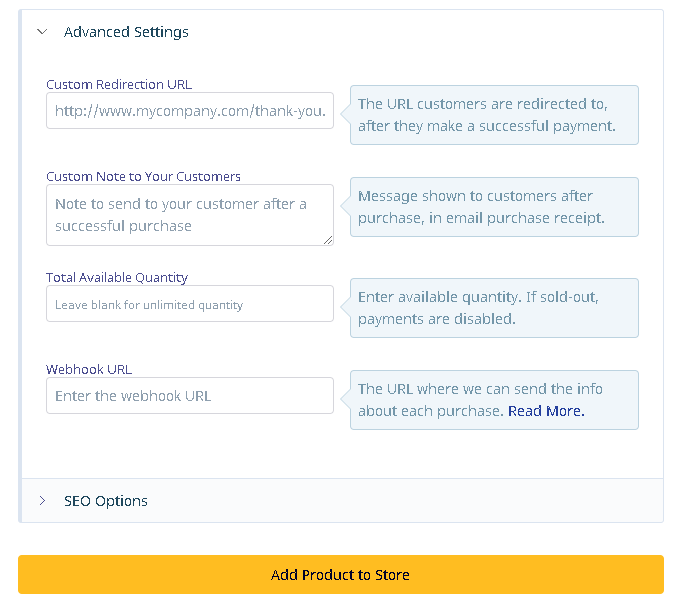This screenshot has height=607, width=685.
Task: Click inside the customer note textarea
Action: coord(190,215)
